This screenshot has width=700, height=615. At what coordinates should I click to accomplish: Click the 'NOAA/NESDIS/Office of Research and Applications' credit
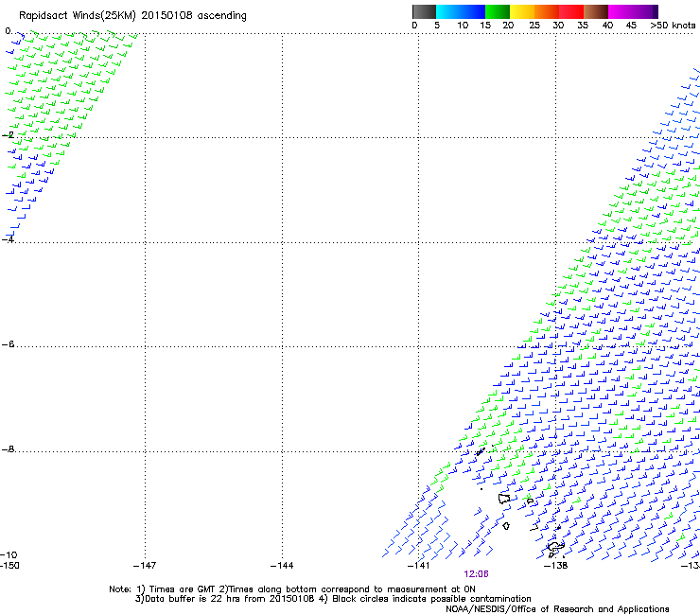tap(557, 609)
